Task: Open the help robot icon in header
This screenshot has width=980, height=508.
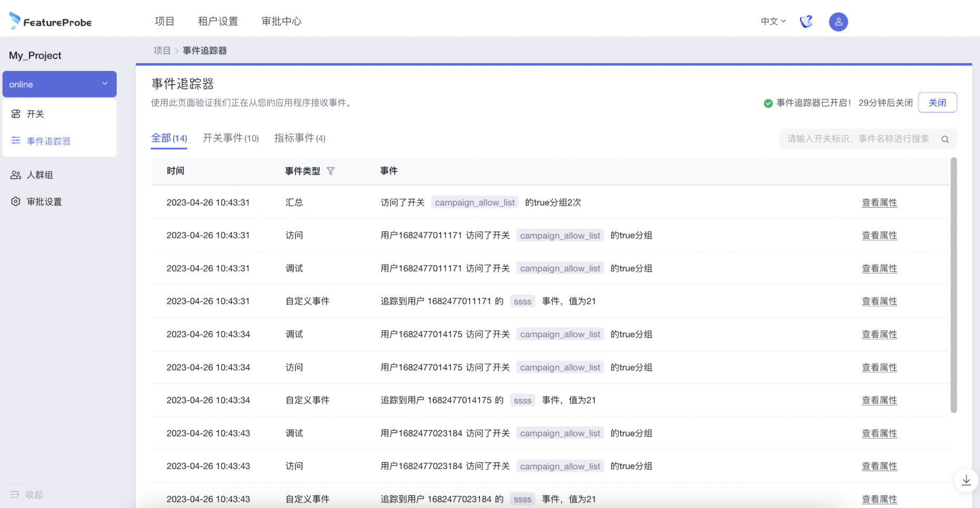Action: coord(806,22)
